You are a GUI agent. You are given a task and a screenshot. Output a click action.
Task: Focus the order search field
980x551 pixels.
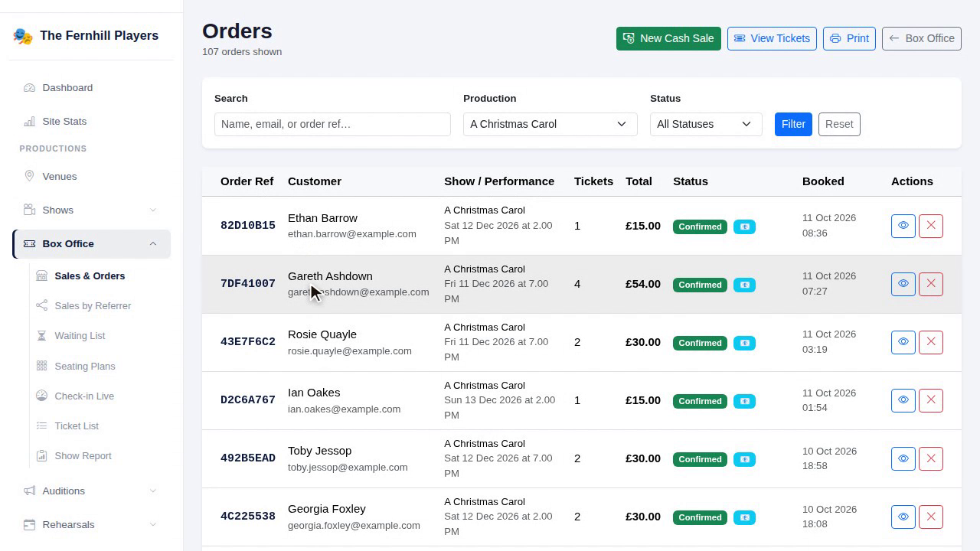332,124
